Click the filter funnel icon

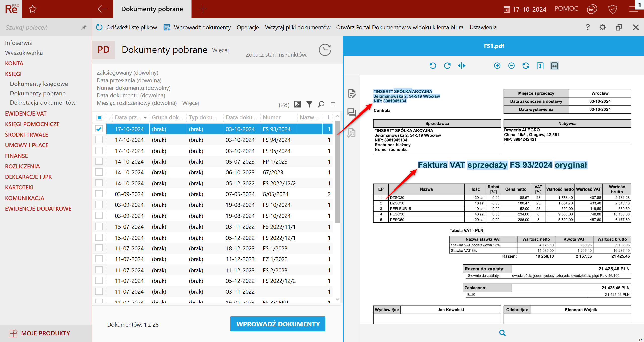point(309,104)
